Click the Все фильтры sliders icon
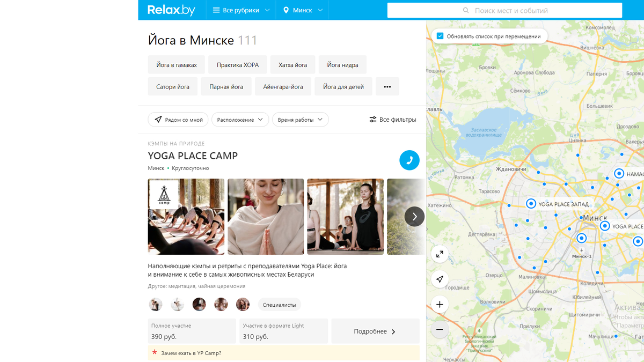Viewport: 644px width, 362px height. click(x=372, y=120)
